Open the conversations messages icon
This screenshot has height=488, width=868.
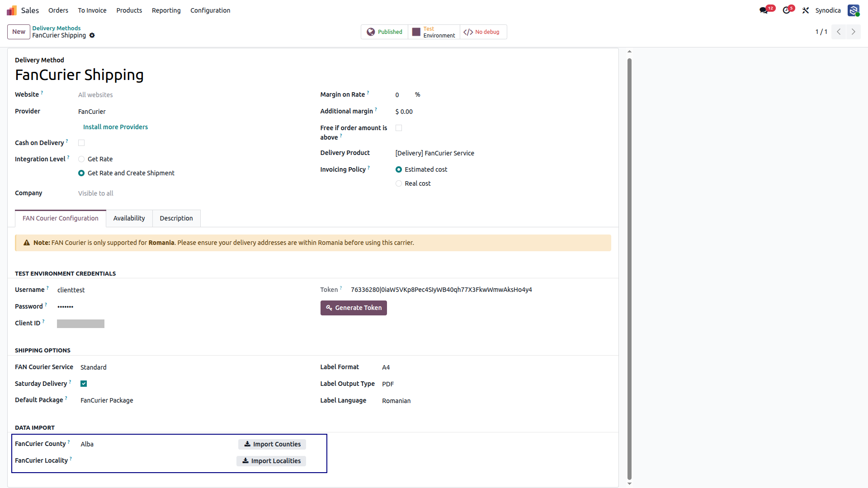[x=764, y=10]
